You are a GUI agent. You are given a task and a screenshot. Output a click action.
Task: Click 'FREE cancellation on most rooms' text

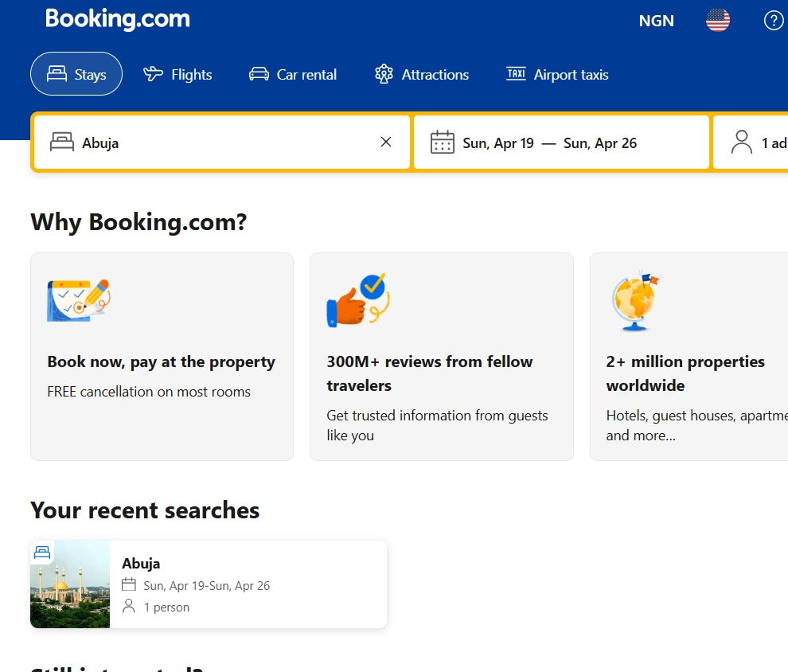pyautogui.click(x=149, y=392)
